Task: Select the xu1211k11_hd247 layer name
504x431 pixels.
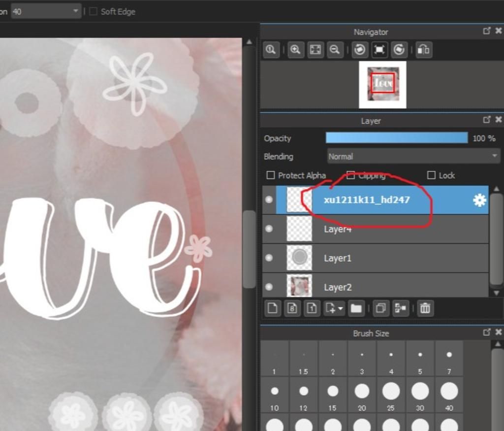Action: coord(367,200)
